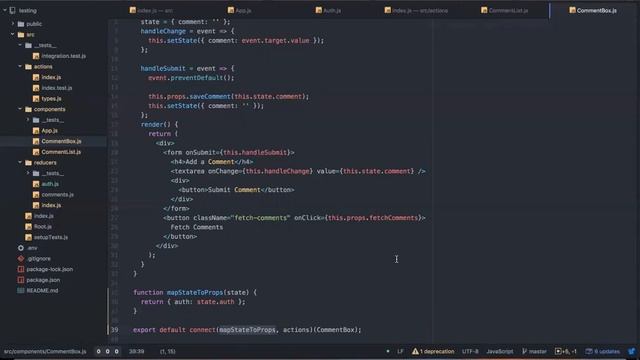Switch to the Auth.js tab

328,10
